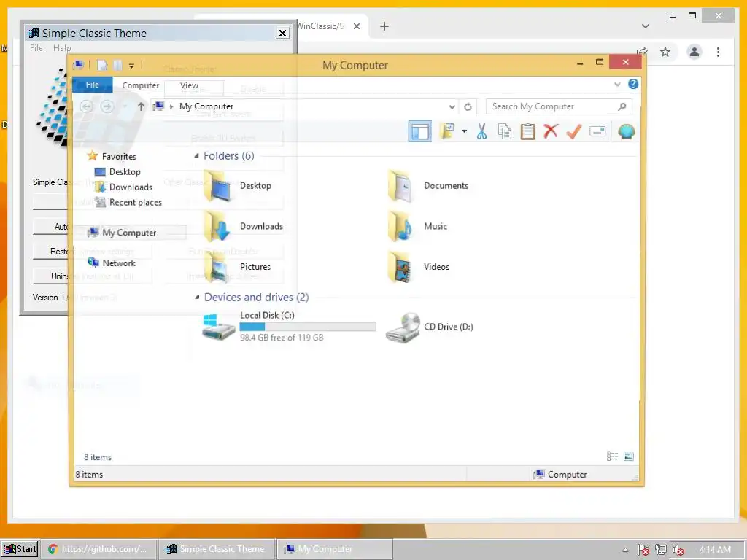Open the blue Help question mark icon
The image size is (747, 560).
(633, 85)
